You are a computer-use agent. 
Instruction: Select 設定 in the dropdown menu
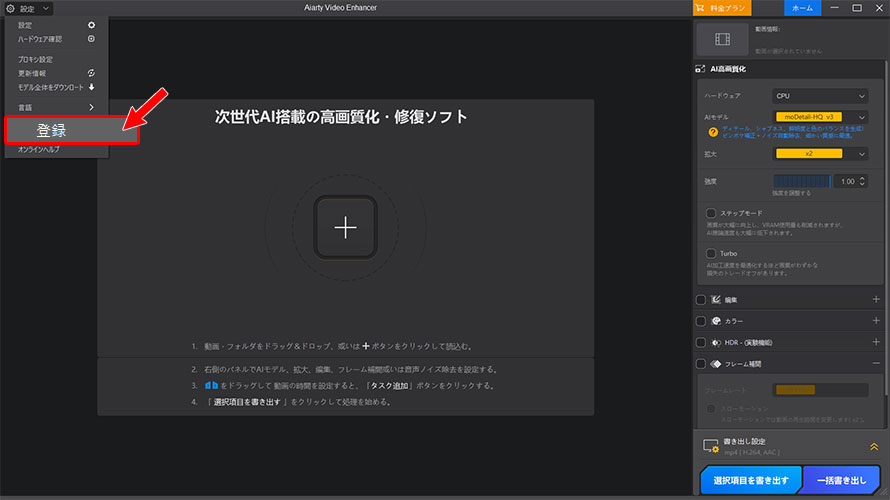56,25
